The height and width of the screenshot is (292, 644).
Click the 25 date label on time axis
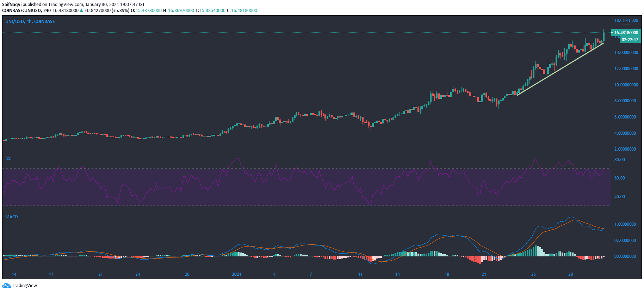coord(533,274)
